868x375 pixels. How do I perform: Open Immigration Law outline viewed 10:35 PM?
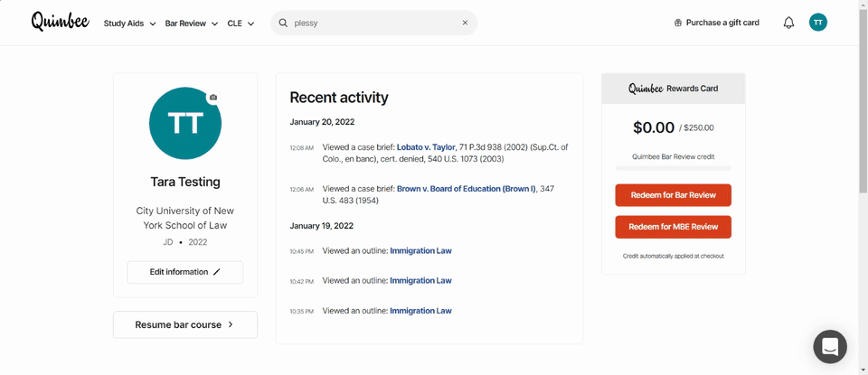click(420, 311)
